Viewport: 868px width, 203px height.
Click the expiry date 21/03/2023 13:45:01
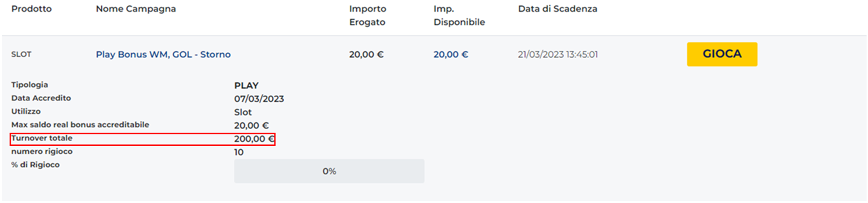557,55
